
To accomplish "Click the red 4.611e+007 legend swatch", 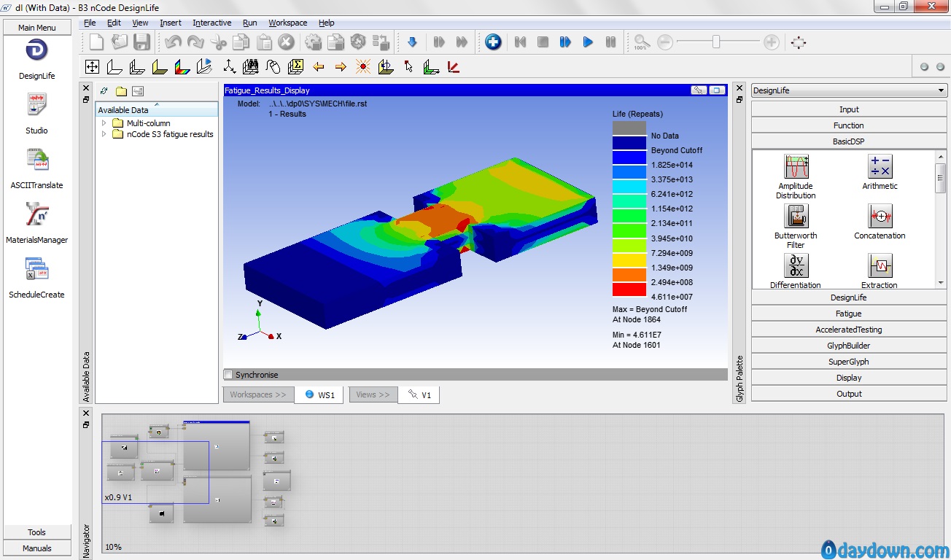I will [x=629, y=289].
